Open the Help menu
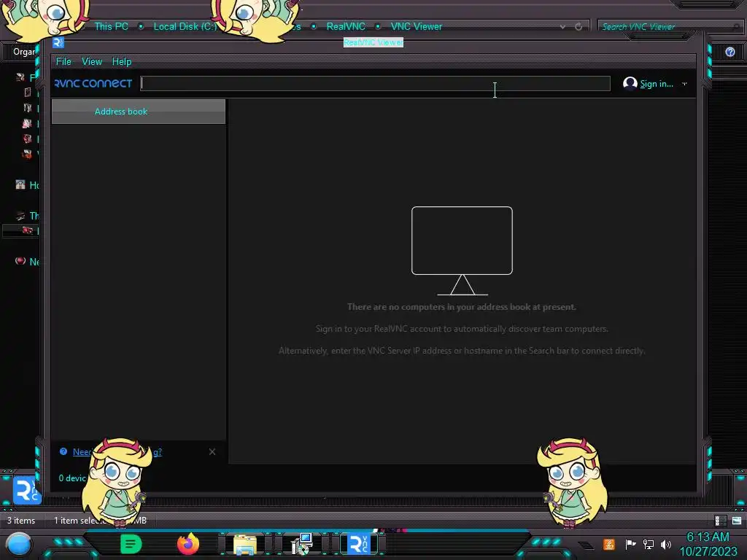Viewport: 747px width, 560px height. pyautogui.click(x=122, y=61)
